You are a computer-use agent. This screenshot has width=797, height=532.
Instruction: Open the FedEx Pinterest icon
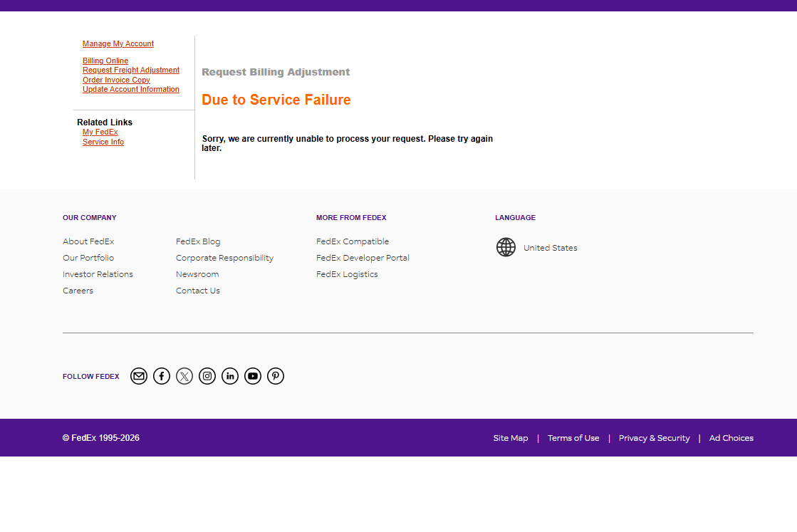click(276, 376)
